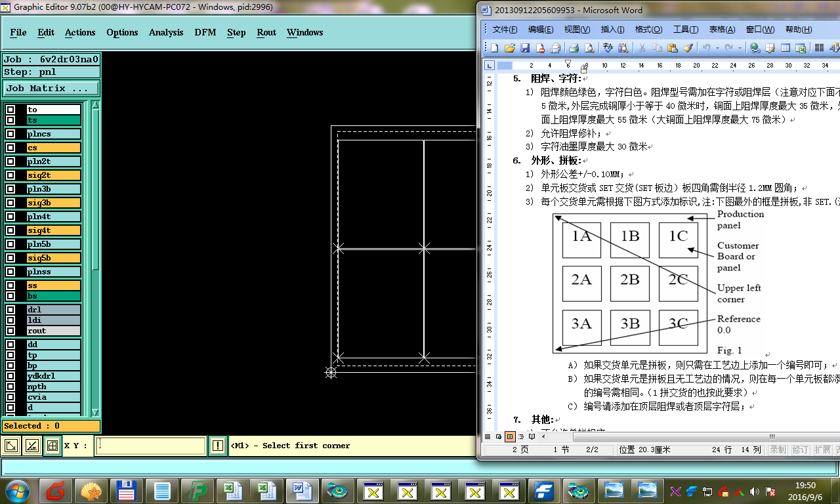Open the Redo history dropdown arrow in Word

[740, 48]
